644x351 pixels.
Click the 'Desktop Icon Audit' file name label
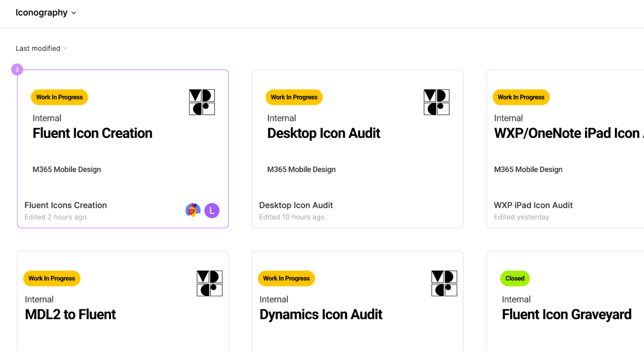pos(296,205)
